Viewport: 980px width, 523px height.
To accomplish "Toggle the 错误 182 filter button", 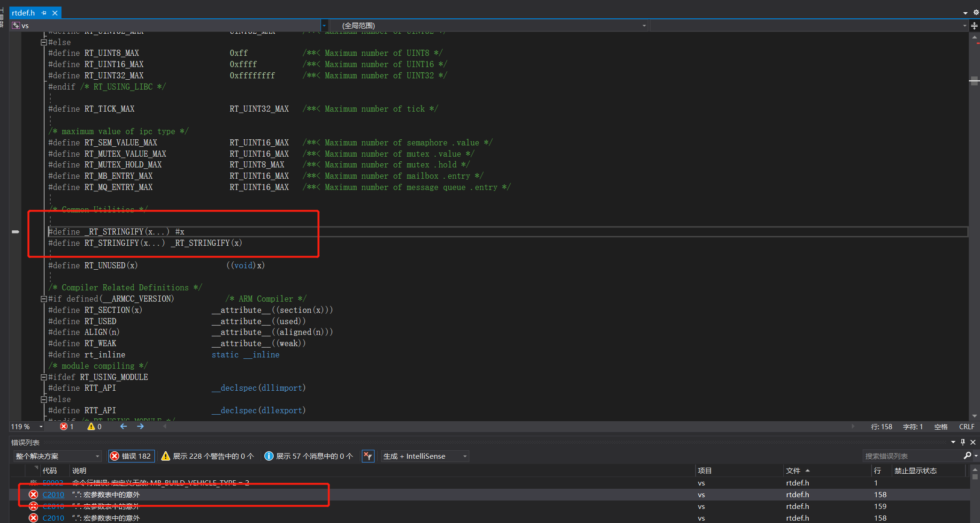I will [131, 455].
